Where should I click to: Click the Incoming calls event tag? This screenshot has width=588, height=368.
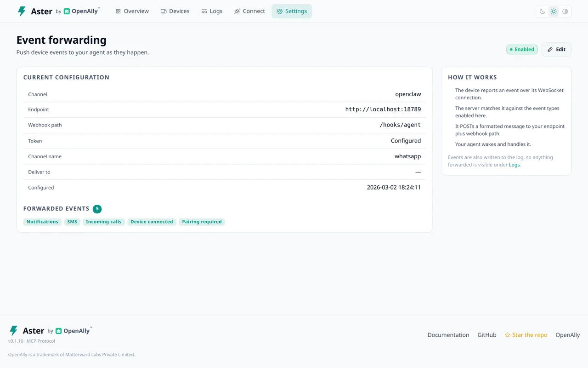point(104,222)
